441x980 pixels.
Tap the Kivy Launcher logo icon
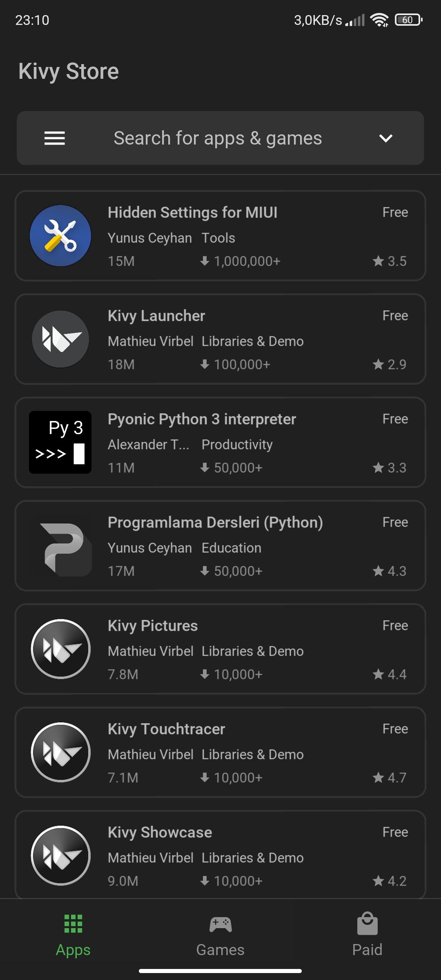point(60,339)
